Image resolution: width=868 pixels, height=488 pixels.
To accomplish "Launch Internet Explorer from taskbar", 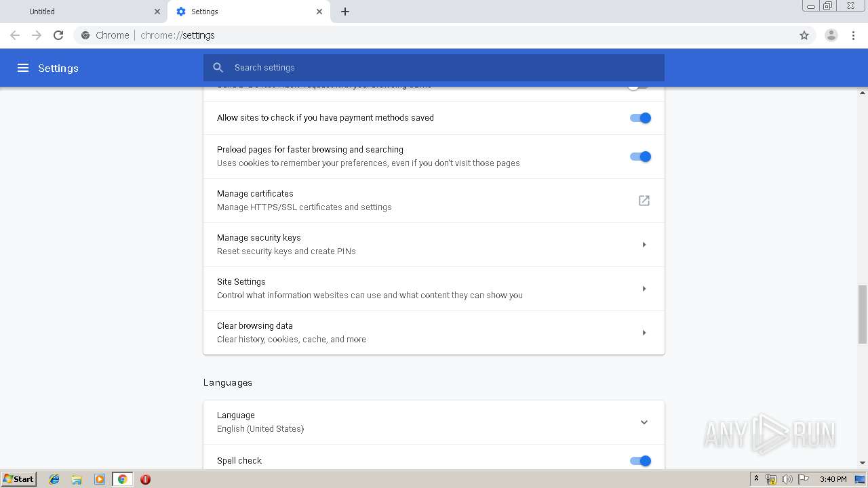I will click(x=54, y=479).
